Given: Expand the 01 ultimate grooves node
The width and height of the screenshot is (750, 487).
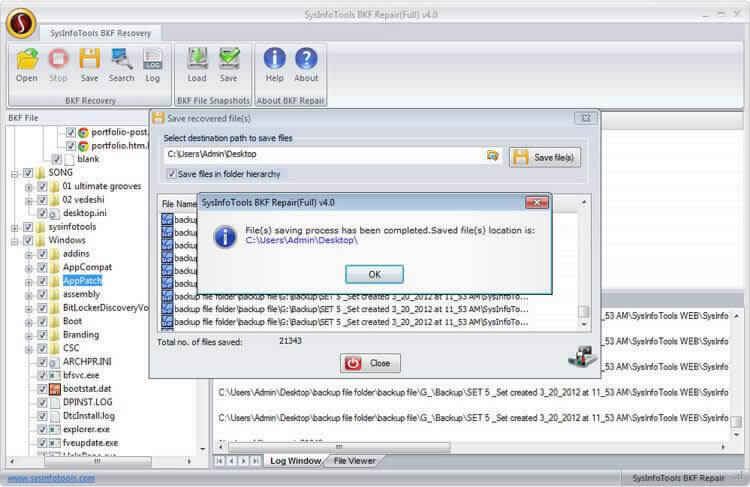Looking at the screenshot, I should coord(29,187).
